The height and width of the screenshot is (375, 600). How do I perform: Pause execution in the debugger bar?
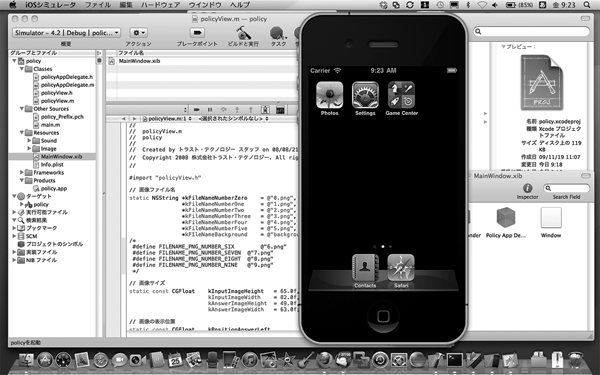[x=210, y=109]
